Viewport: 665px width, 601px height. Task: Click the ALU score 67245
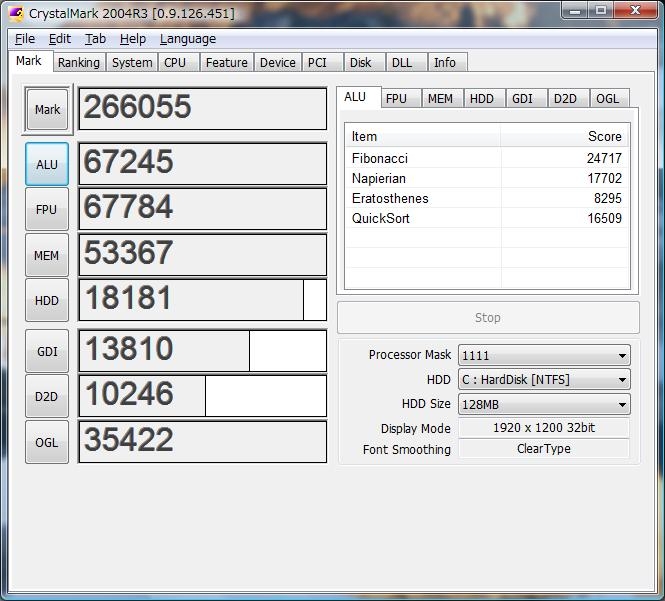203,164
